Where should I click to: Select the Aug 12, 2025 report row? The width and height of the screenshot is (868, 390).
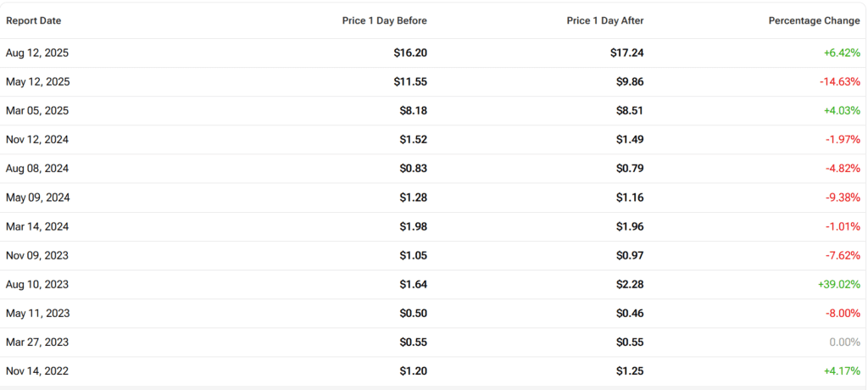[x=37, y=53]
